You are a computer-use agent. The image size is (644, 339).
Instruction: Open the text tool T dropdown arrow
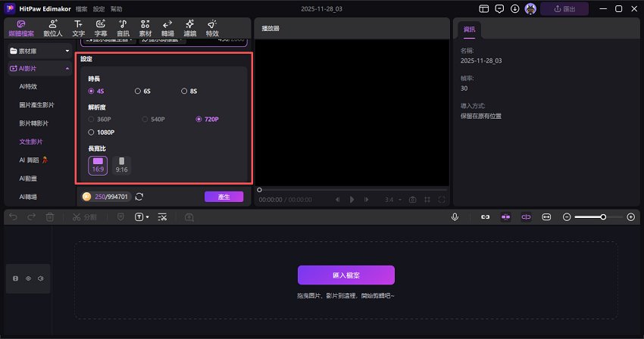(148, 217)
